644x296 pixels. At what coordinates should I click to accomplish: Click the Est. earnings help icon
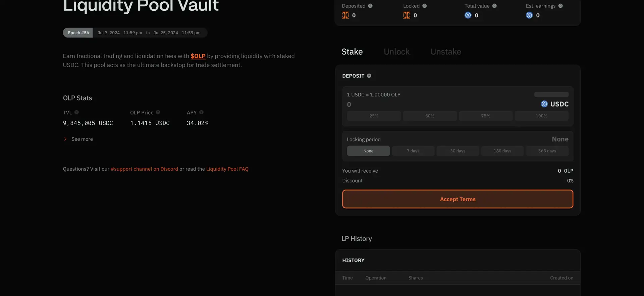pos(560,6)
